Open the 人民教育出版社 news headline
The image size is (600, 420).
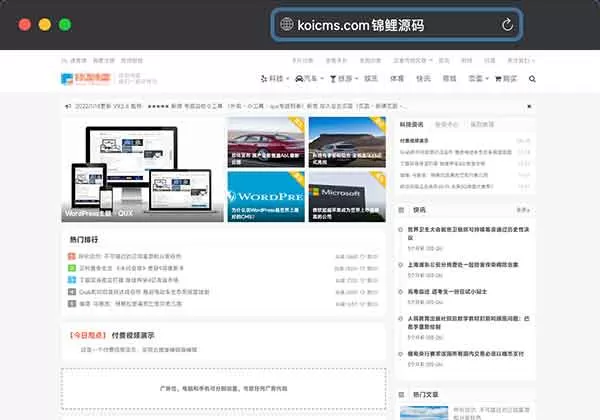468,322
